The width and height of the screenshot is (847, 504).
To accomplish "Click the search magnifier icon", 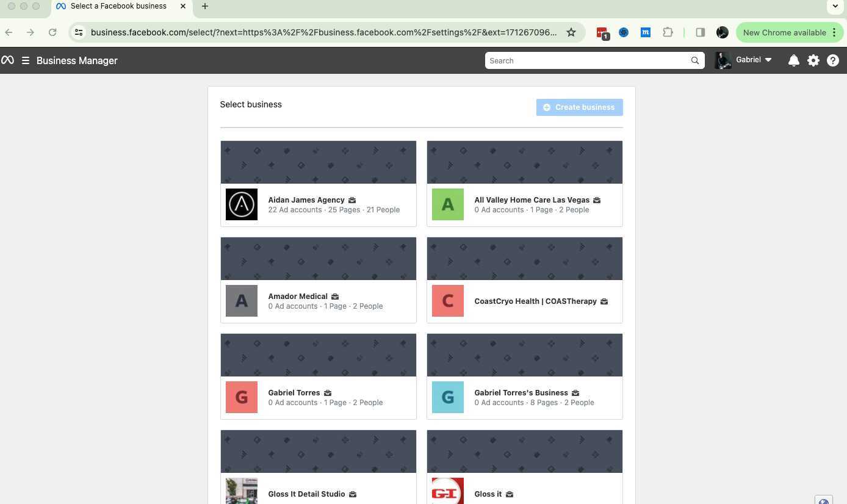I will 695,60.
